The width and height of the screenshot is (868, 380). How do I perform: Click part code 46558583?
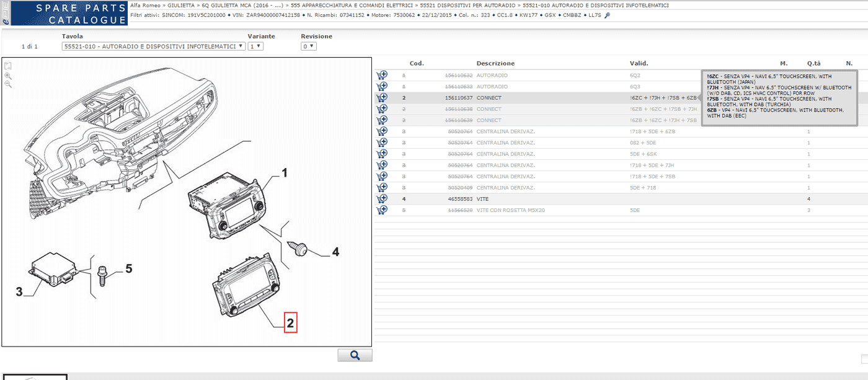click(459, 199)
